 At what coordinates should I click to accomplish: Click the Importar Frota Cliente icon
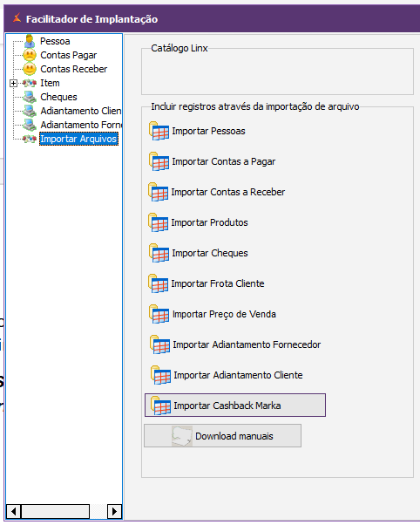point(158,283)
